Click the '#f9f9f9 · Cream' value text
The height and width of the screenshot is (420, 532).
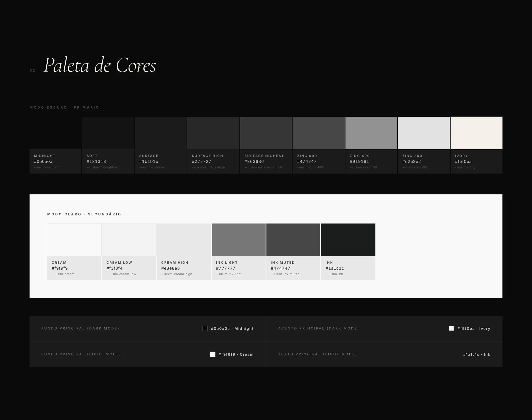[236, 354]
